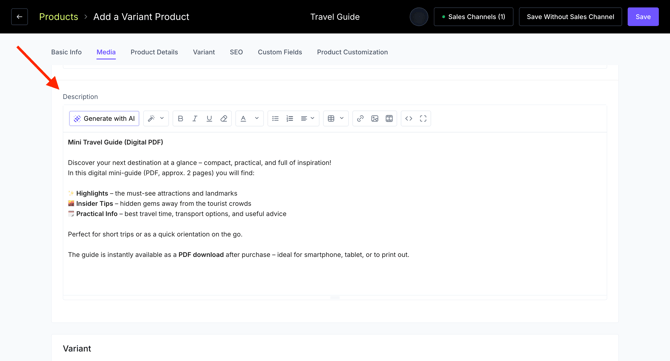
Task: Insert a hyperlink
Action: click(360, 118)
